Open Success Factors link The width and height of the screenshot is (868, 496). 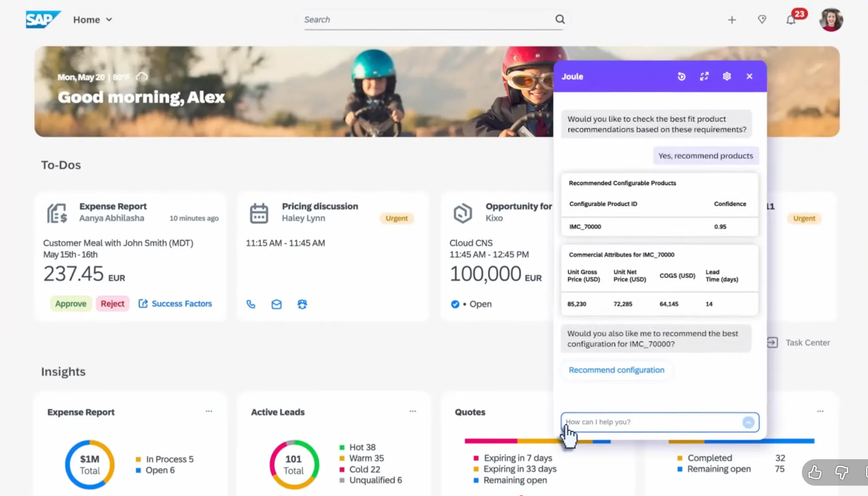(181, 303)
